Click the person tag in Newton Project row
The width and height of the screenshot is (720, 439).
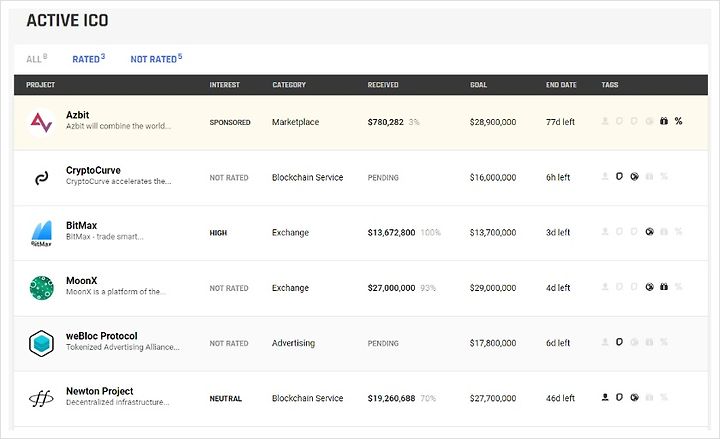point(605,397)
